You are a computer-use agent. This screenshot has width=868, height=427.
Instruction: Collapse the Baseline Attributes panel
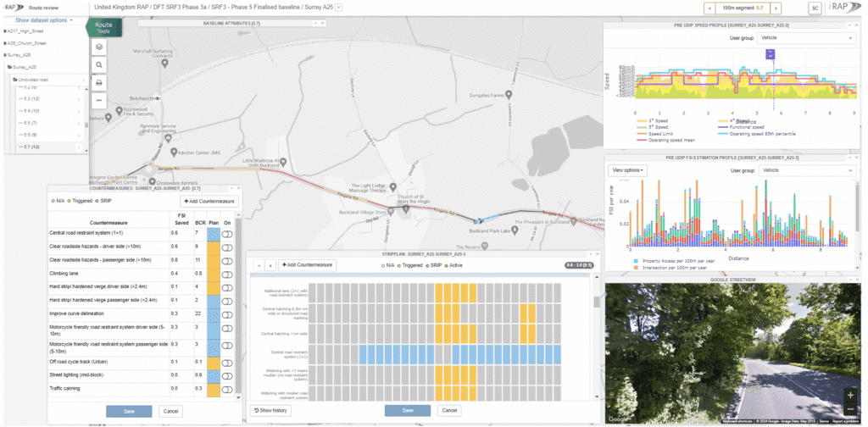(314, 23)
